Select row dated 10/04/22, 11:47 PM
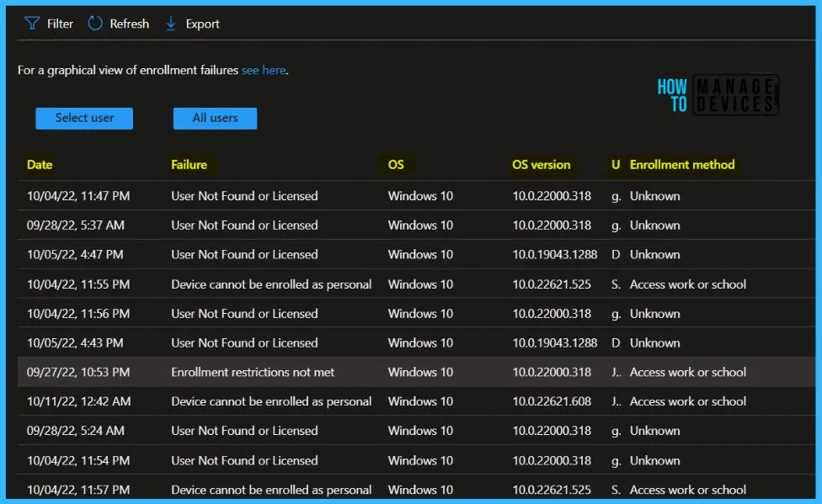The width and height of the screenshot is (822, 504). 416,196
